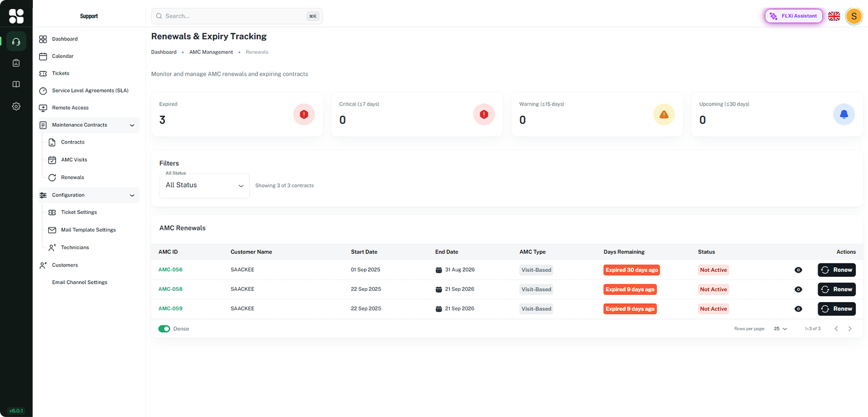Open the book module icon in rail
Screen dimensions: 868x417
[x=16, y=84]
